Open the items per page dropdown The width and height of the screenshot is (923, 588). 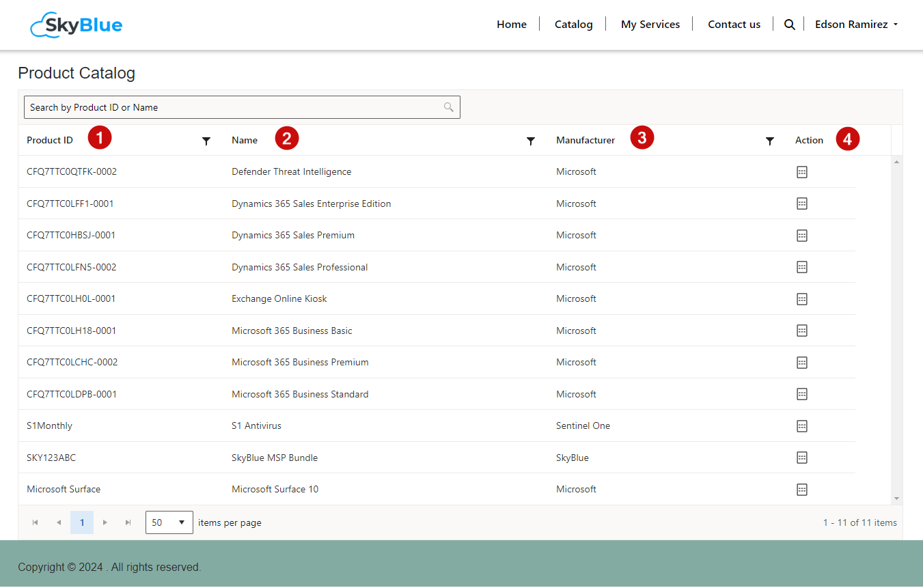coord(169,522)
